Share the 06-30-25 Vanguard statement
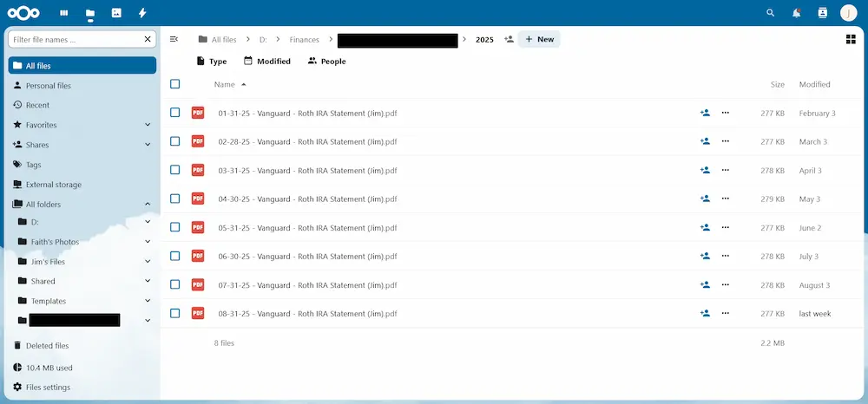 pyautogui.click(x=705, y=256)
